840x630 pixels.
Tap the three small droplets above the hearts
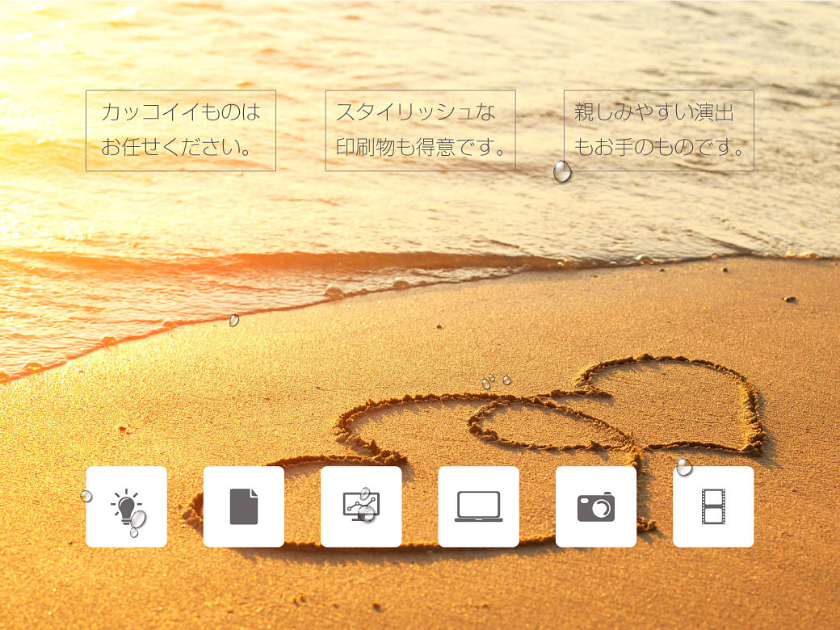pos(494,380)
